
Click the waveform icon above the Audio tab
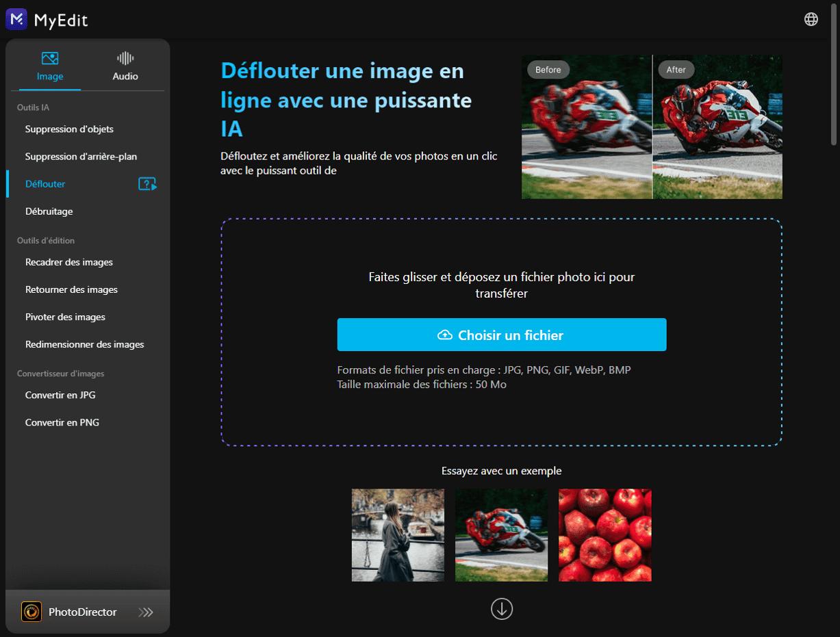(x=125, y=57)
